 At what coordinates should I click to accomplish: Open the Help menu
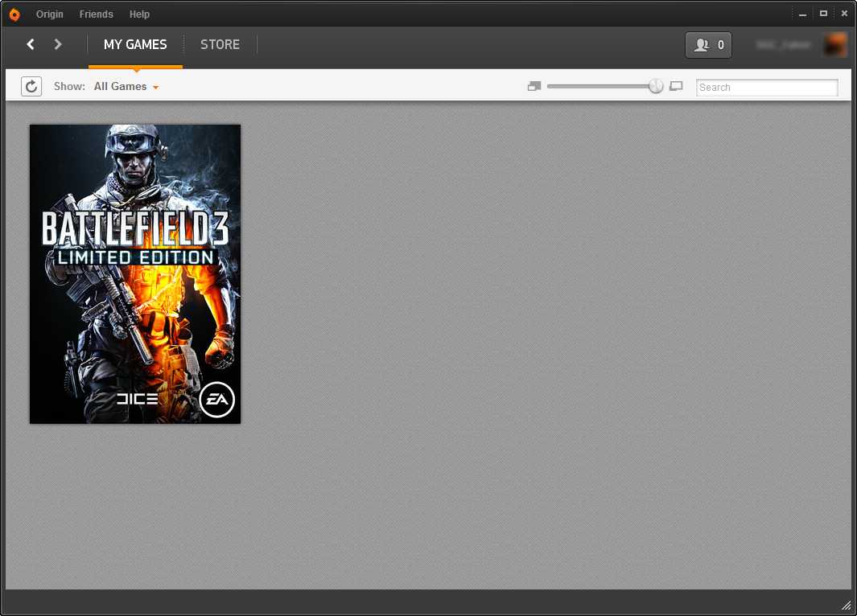pos(139,14)
